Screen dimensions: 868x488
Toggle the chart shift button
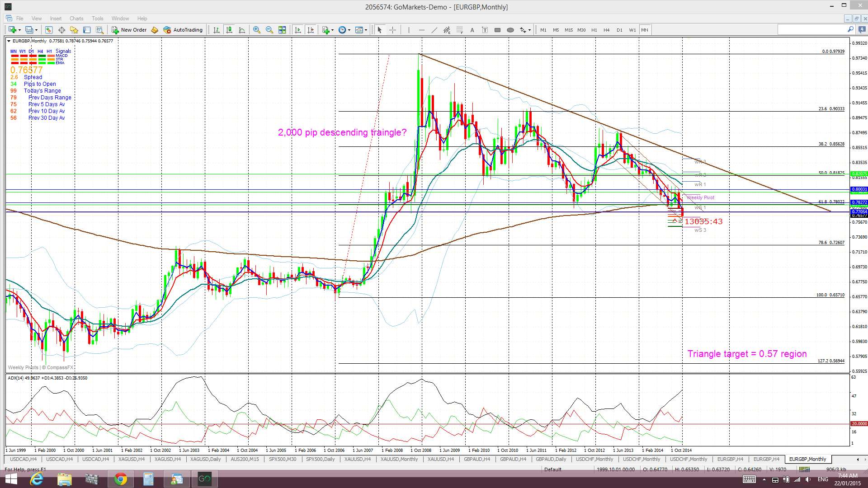[311, 30]
